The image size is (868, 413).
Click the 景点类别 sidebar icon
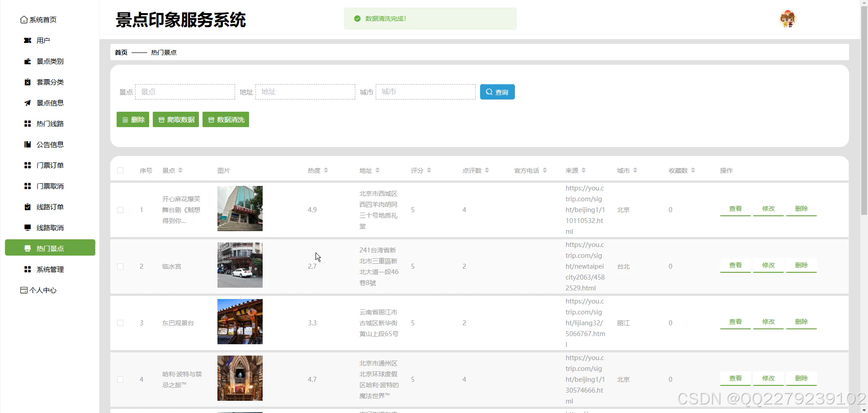(x=28, y=61)
